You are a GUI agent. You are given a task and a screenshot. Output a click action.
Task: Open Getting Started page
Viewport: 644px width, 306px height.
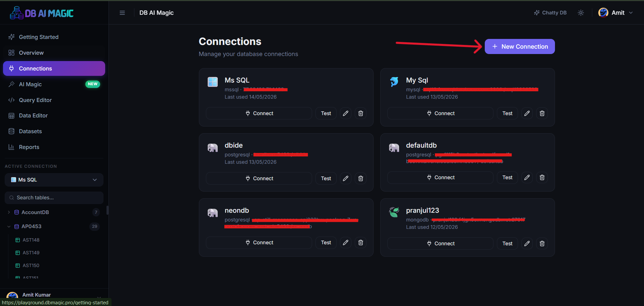click(x=54, y=37)
